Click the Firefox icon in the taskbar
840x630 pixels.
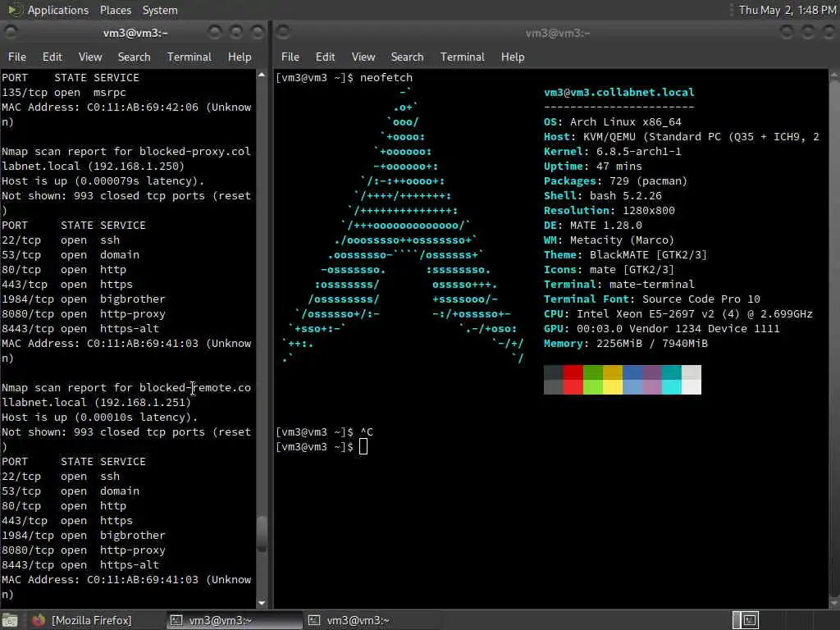(x=38, y=620)
